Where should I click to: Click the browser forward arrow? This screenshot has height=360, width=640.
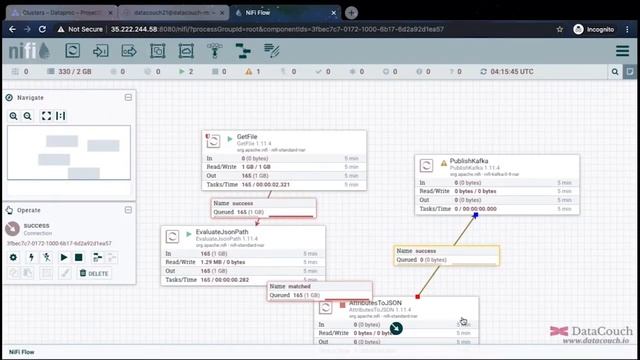point(27,29)
